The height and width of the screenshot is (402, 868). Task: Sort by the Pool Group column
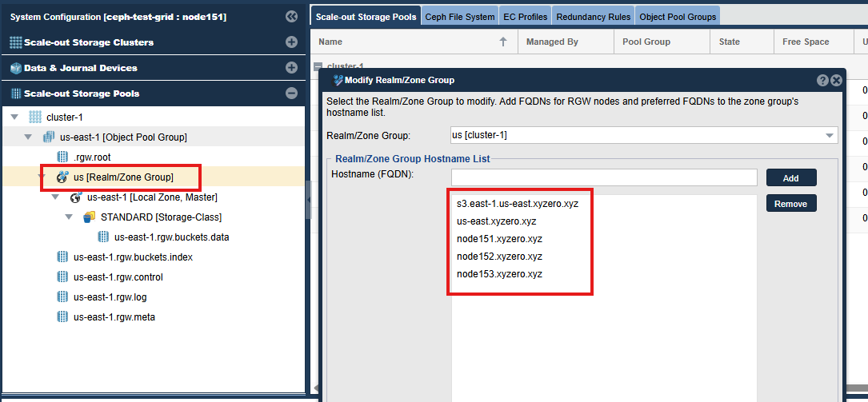point(662,42)
